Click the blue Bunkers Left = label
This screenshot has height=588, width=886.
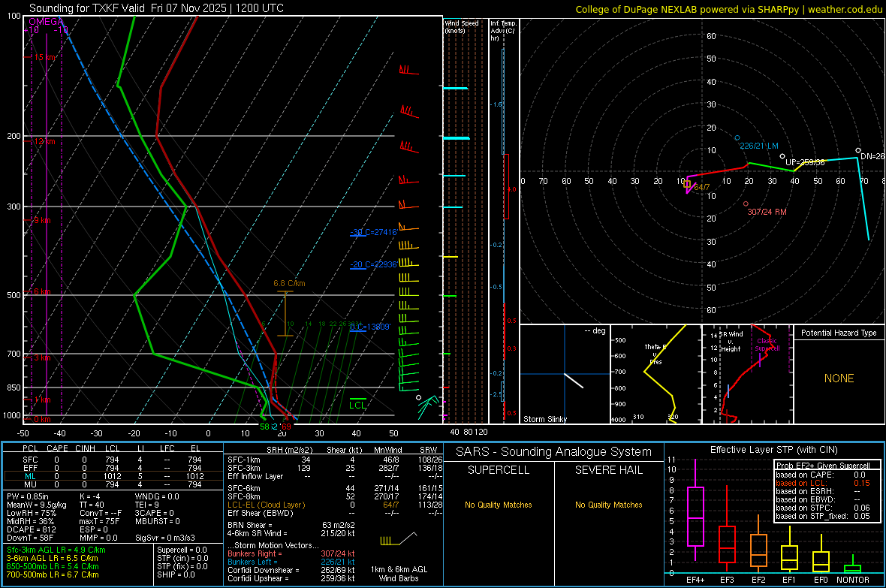tap(252, 562)
